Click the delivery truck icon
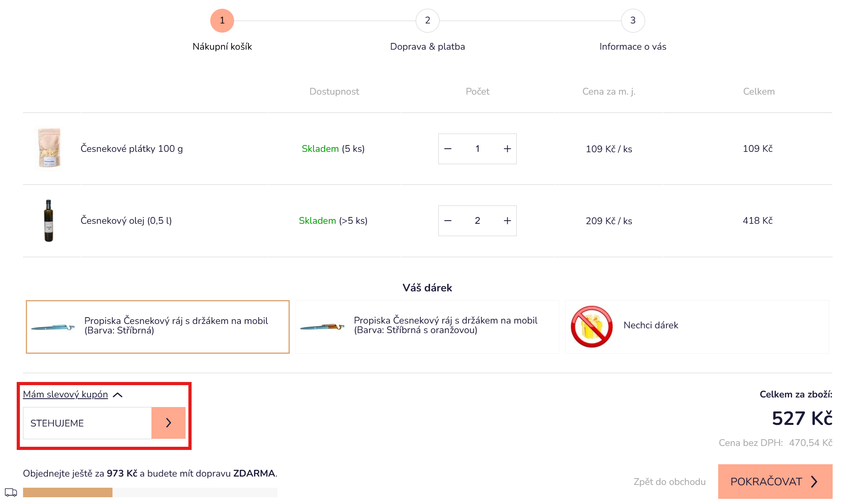The width and height of the screenshot is (841, 504). pos(11,492)
